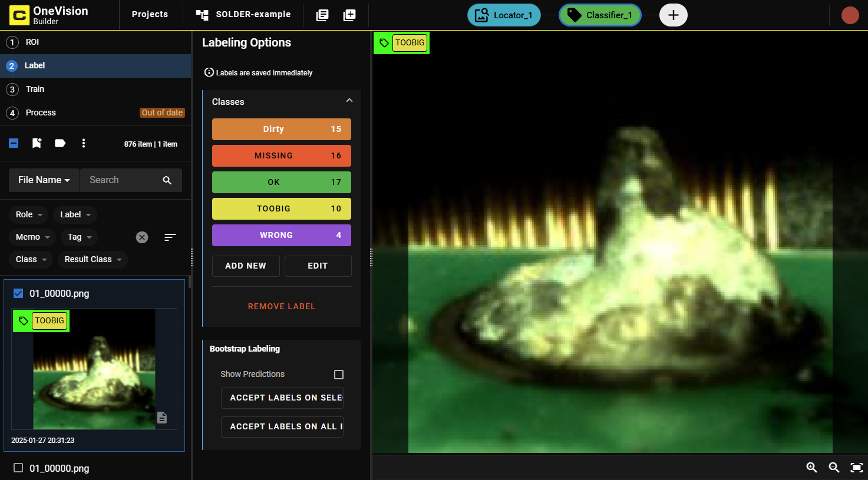Select the purple WRONG class swatch
This screenshot has height=480, width=868.
281,235
